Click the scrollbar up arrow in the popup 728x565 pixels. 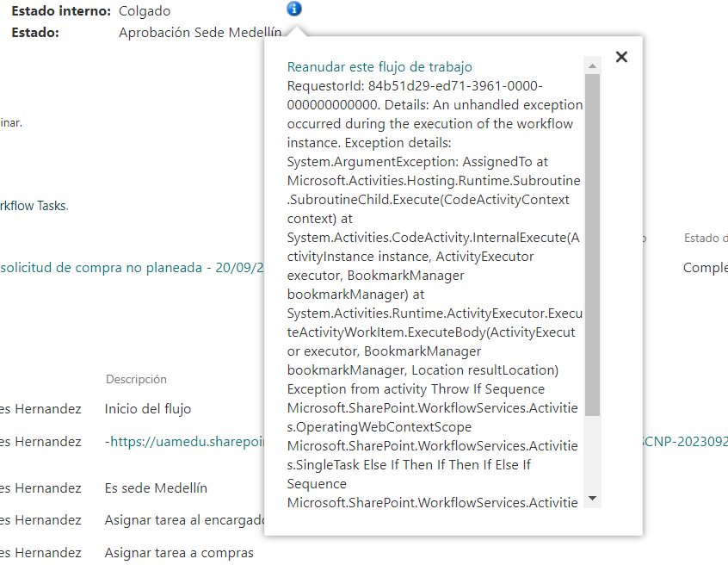point(591,64)
